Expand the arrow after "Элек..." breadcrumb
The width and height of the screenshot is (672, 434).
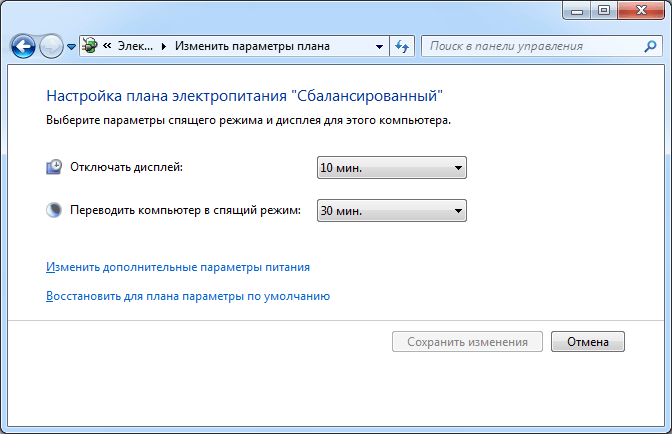[164, 46]
